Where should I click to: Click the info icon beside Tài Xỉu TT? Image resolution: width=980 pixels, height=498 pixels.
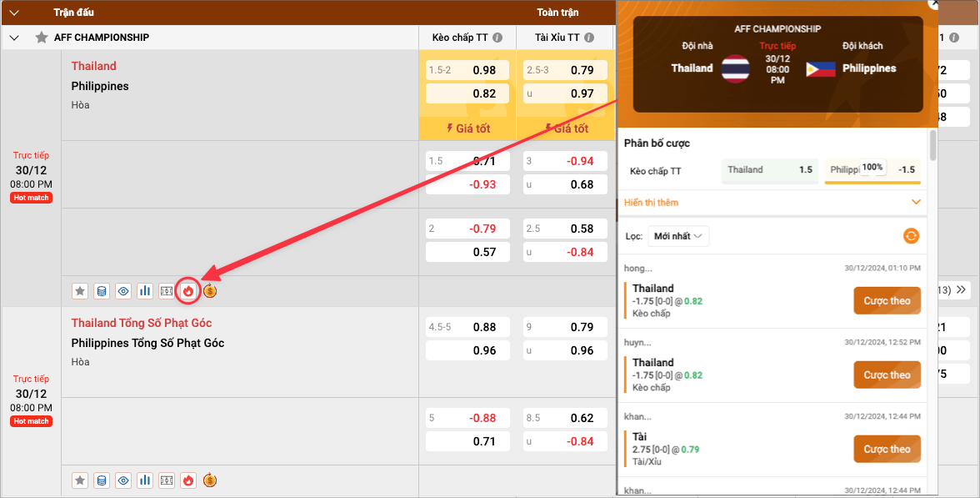pos(589,38)
